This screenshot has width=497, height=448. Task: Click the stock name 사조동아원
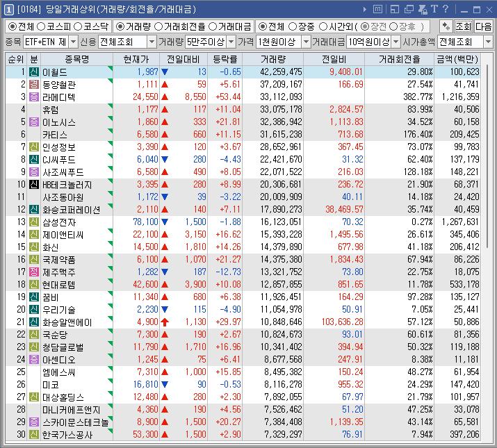pos(63,197)
